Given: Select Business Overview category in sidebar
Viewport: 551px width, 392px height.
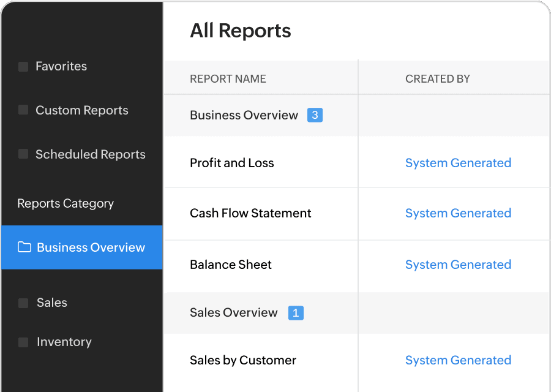Looking at the screenshot, I should coord(82,247).
